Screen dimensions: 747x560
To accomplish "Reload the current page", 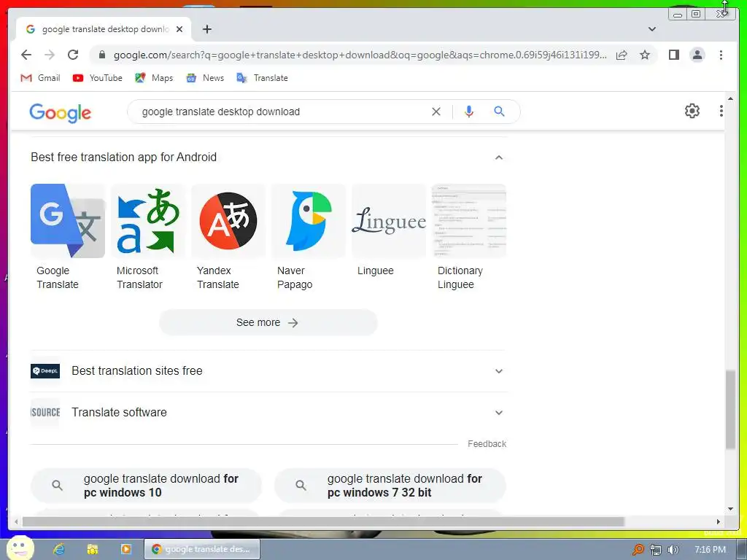I will (x=73, y=55).
